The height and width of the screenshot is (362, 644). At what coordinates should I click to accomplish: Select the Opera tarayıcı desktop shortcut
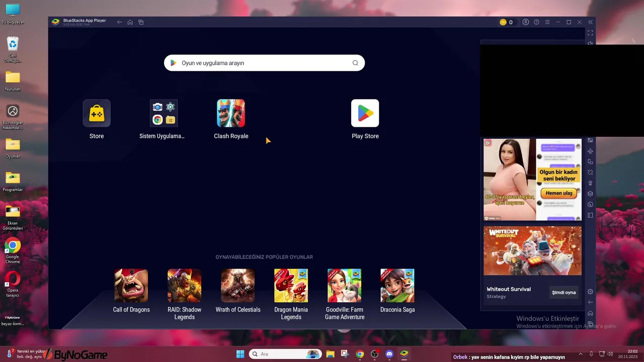[13, 285]
